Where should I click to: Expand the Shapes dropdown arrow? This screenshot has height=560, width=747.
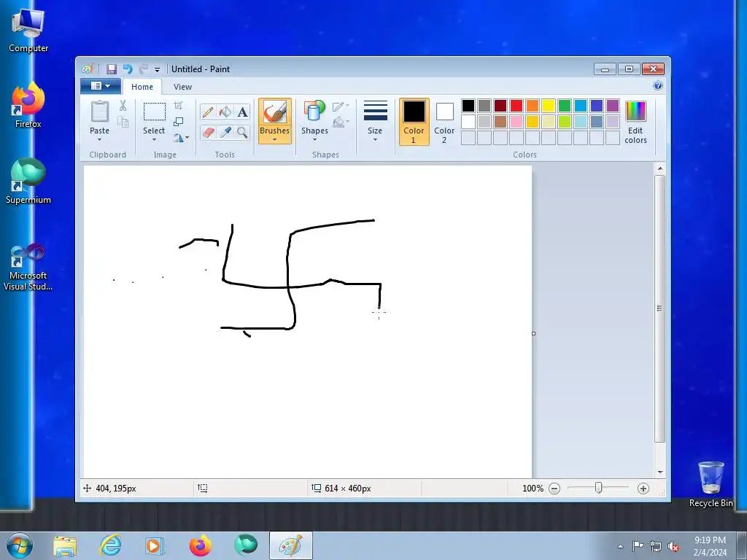(x=314, y=140)
